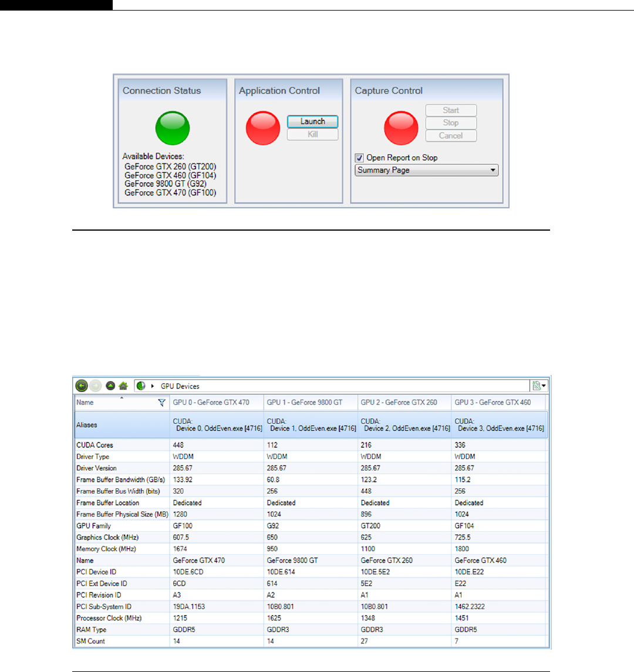Select GeForce GTX 260 (GT200) in Available Devices

tap(170, 166)
